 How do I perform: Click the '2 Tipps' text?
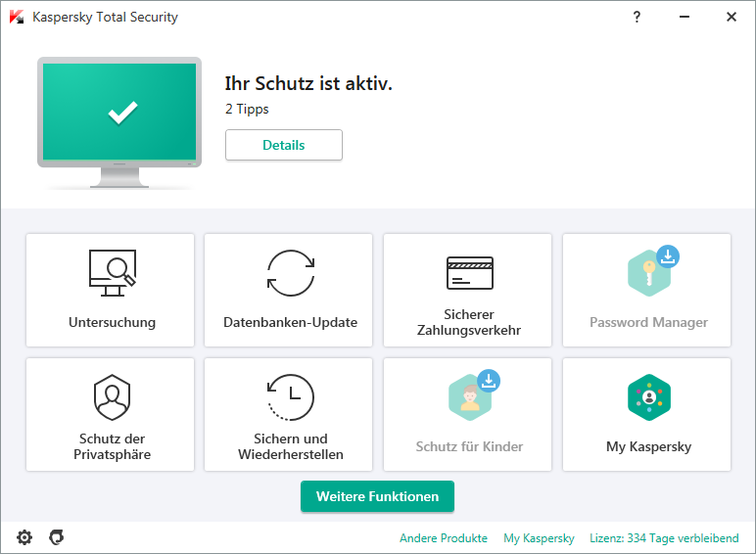point(247,109)
